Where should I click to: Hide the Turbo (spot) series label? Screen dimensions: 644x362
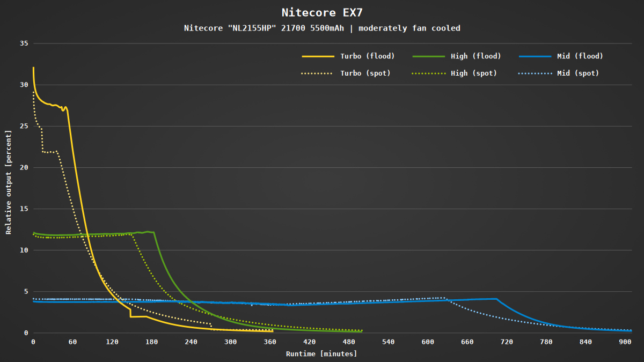click(x=365, y=73)
